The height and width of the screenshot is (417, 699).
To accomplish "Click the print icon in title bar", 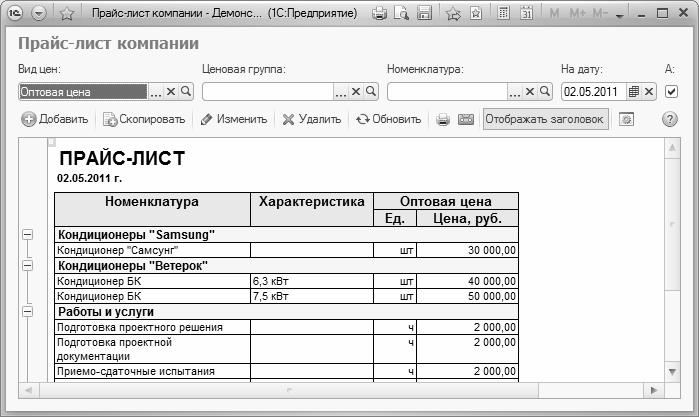I will [x=380, y=14].
